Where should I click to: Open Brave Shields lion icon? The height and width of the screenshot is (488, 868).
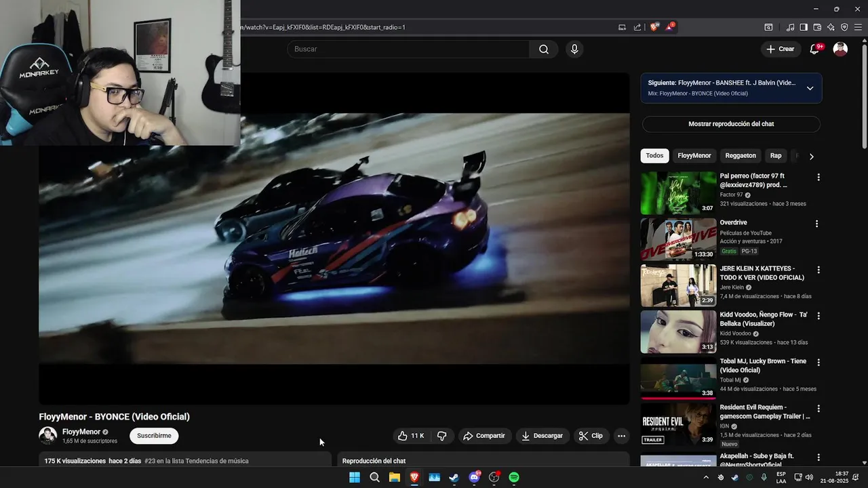click(654, 27)
